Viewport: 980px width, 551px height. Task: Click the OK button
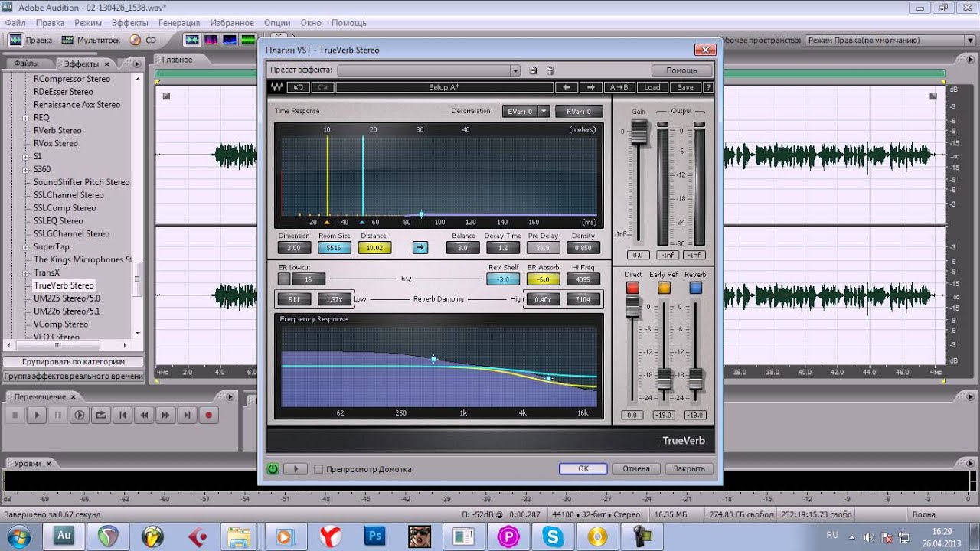[583, 468]
